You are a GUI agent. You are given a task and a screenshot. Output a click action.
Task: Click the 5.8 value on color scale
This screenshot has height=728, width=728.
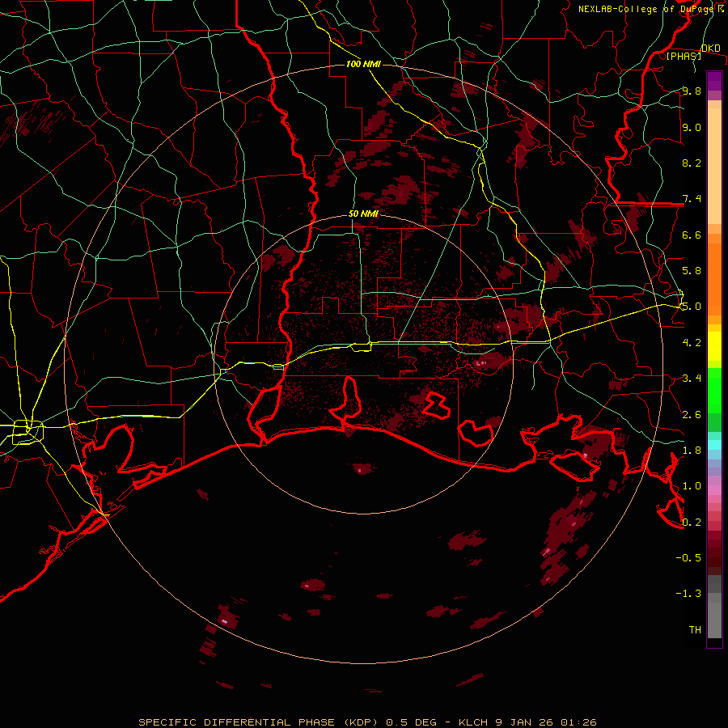tap(692, 271)
